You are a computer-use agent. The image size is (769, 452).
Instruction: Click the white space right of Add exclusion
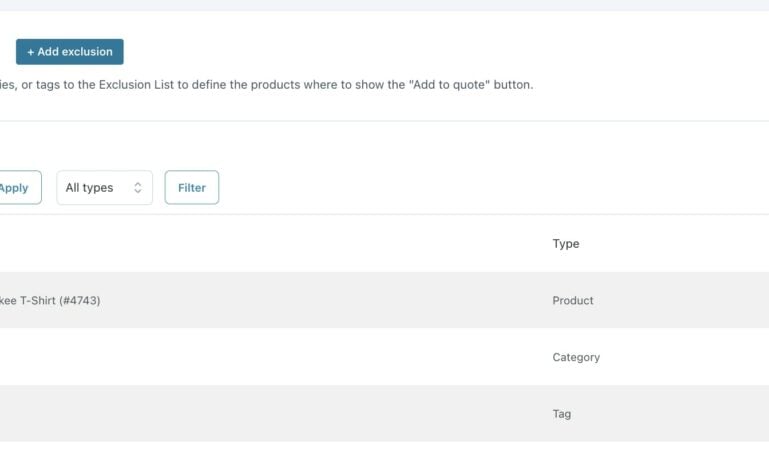tap(400, 52)
